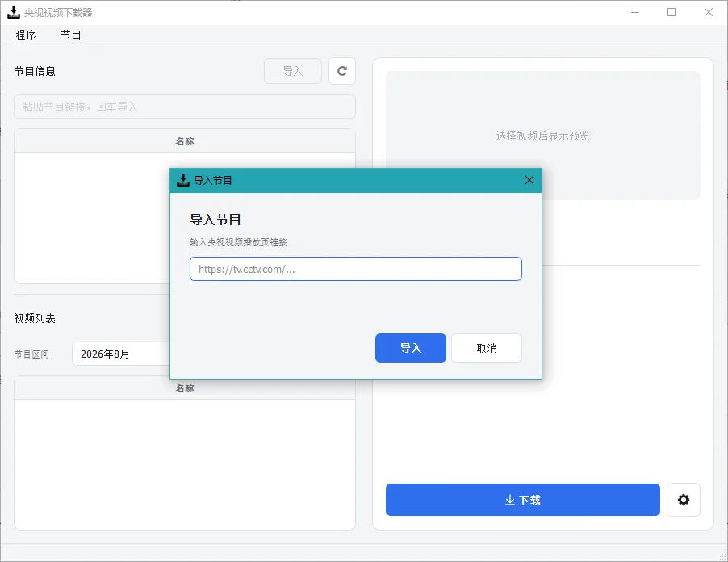Click the lower 名称 column header in 视频列表

[185, 388]
